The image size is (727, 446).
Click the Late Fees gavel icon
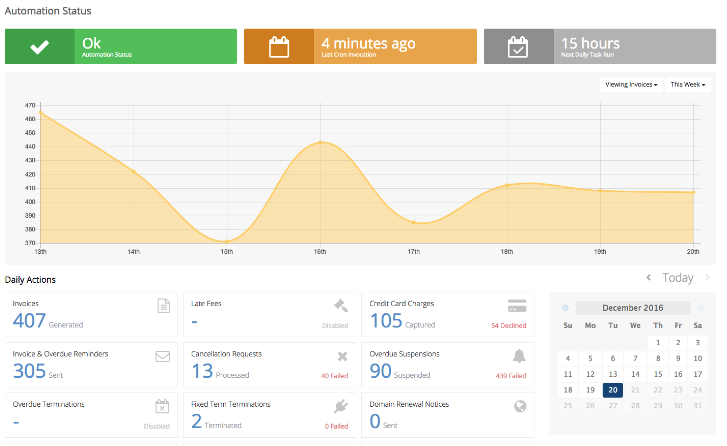tap(341, 306)
